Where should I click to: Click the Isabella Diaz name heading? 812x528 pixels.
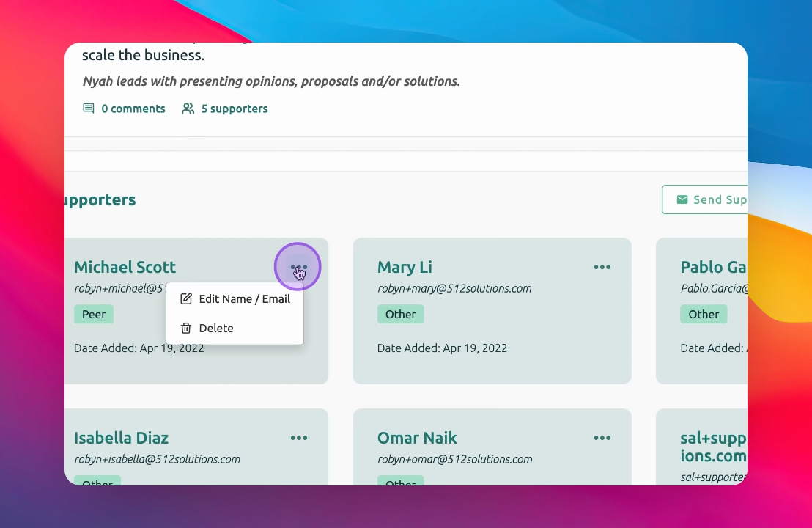(x=121, y=438)
